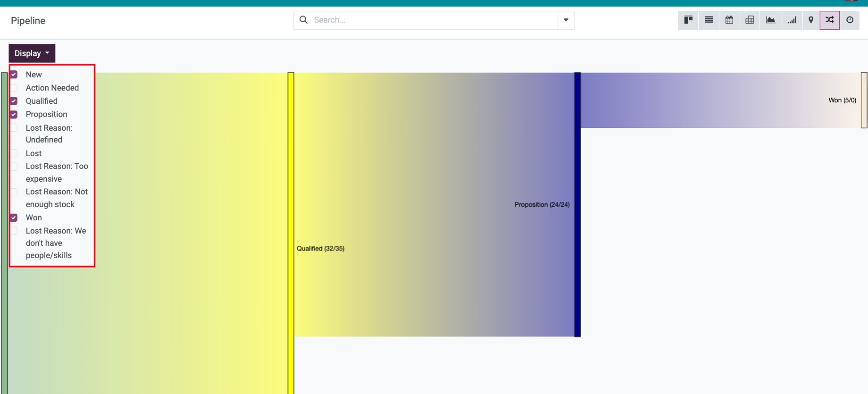
Task: Collapse the Display dropdown menu
Action: (32, 53)
